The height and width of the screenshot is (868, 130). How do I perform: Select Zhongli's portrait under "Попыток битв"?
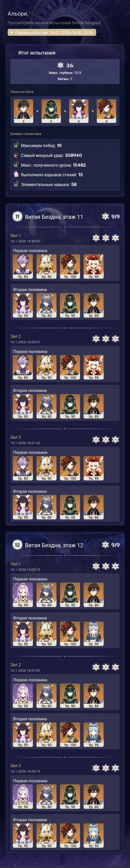click(x=23, y=111)
